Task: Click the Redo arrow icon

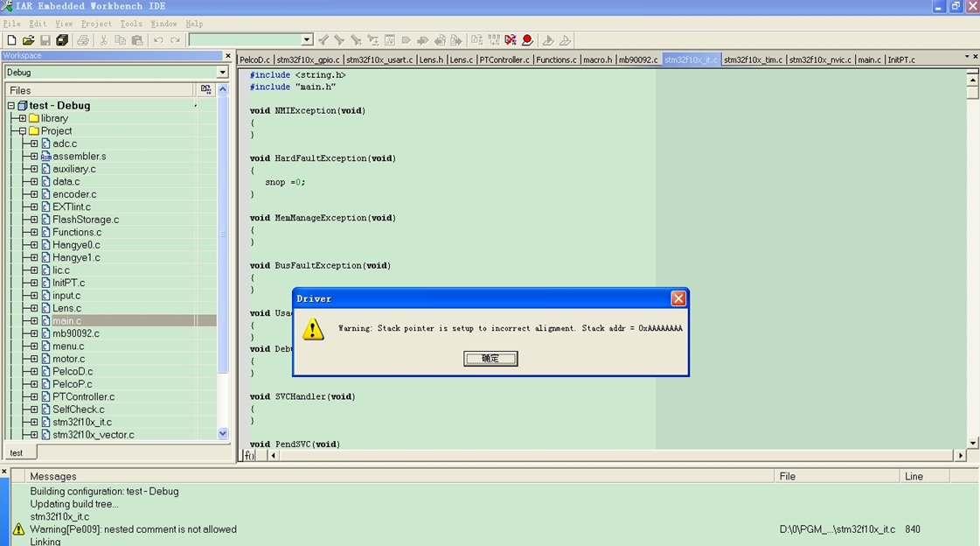Action: point(175,40)
